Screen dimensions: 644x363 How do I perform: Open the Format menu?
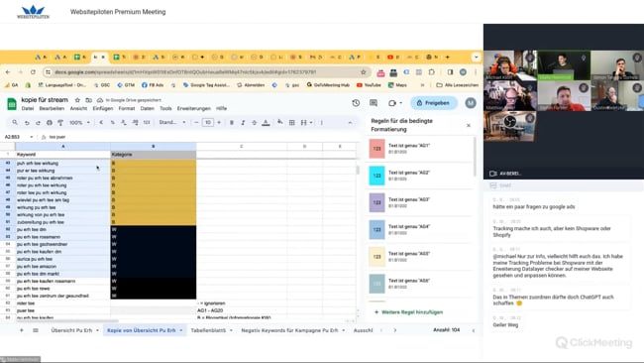click(x=127, y=108)
